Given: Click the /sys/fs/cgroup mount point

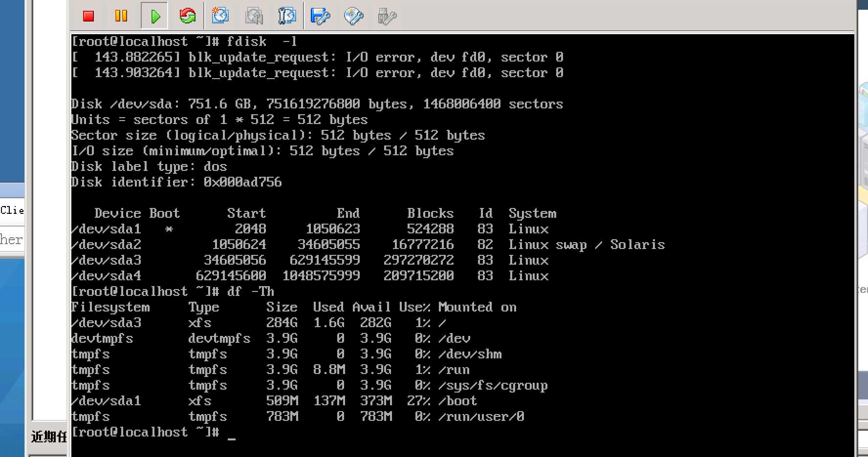Looking at the screenshot, I should 493,385.
